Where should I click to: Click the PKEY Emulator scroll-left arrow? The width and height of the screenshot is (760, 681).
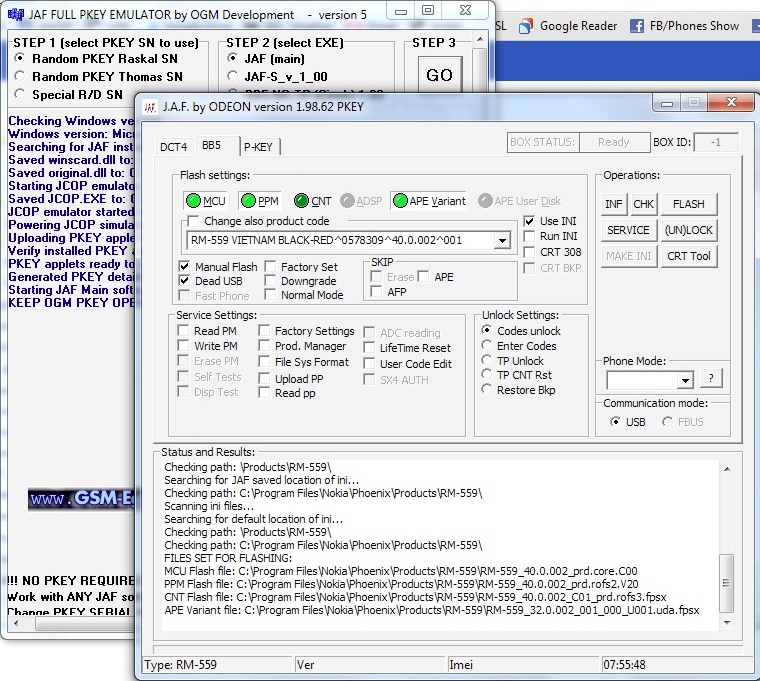point(16,624)
